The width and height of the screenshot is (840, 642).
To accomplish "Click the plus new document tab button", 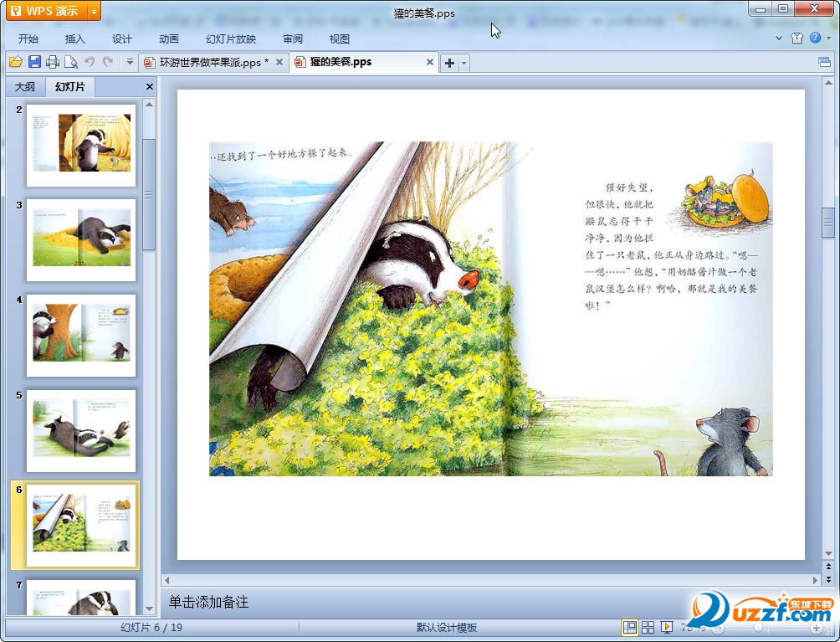I will click(449, 64).
